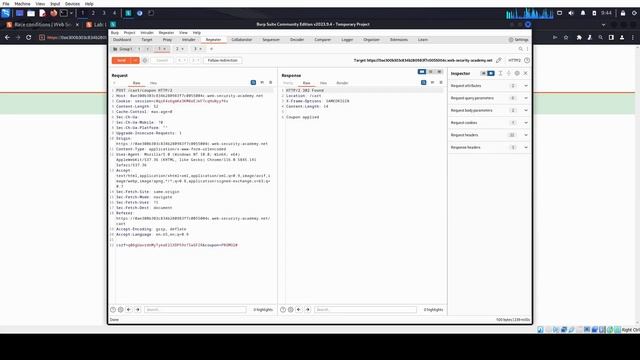Add a new repeater tab with plus
The image size is (640, 360).
tap(211, 49)
